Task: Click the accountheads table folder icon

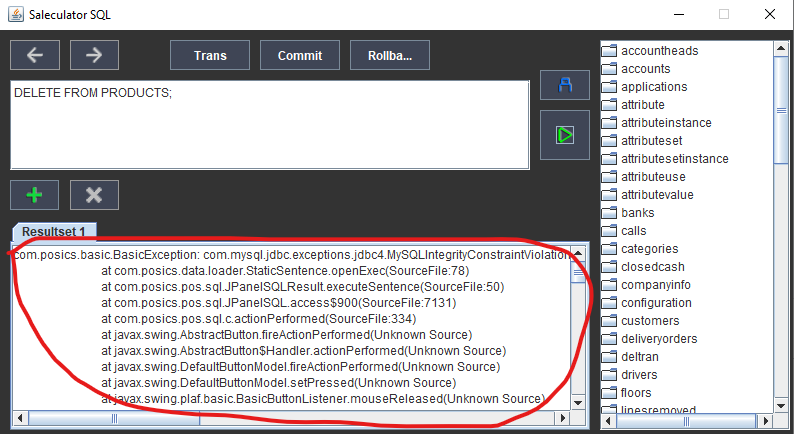Action: (x=609, y=51)
